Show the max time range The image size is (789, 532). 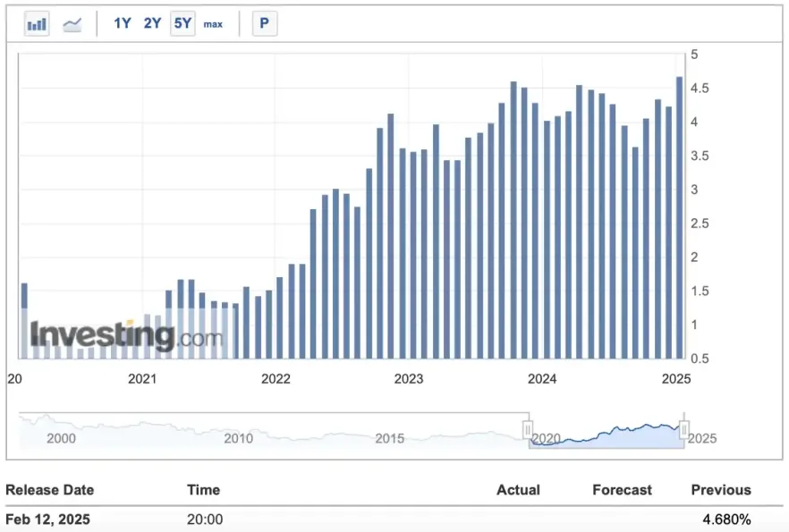point(213,24)
